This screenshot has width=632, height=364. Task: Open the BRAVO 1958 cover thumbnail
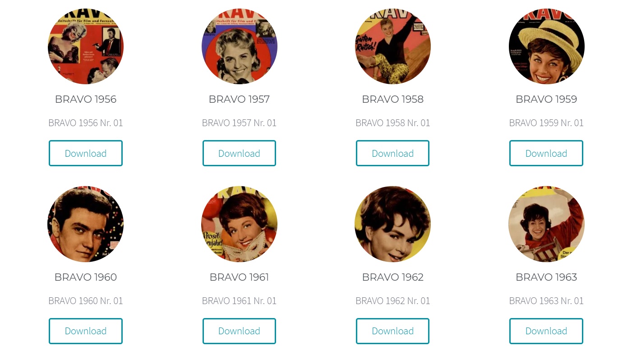(393, 46)
